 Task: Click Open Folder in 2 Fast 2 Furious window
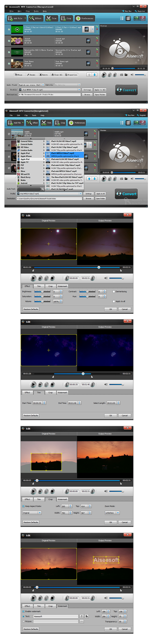point(100,95)
